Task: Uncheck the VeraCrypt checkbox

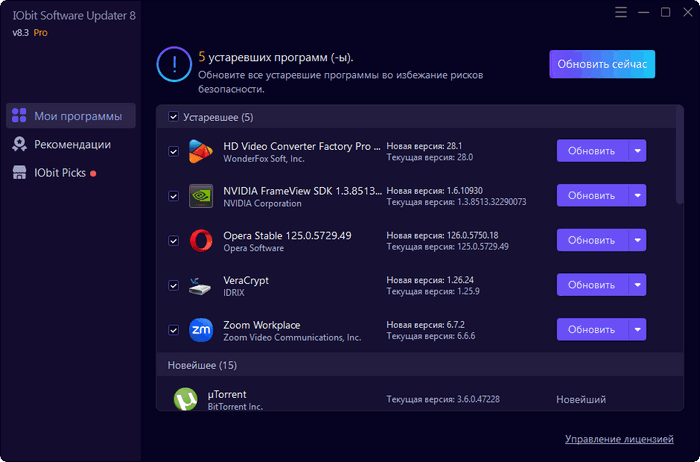Action: (173, 285)
